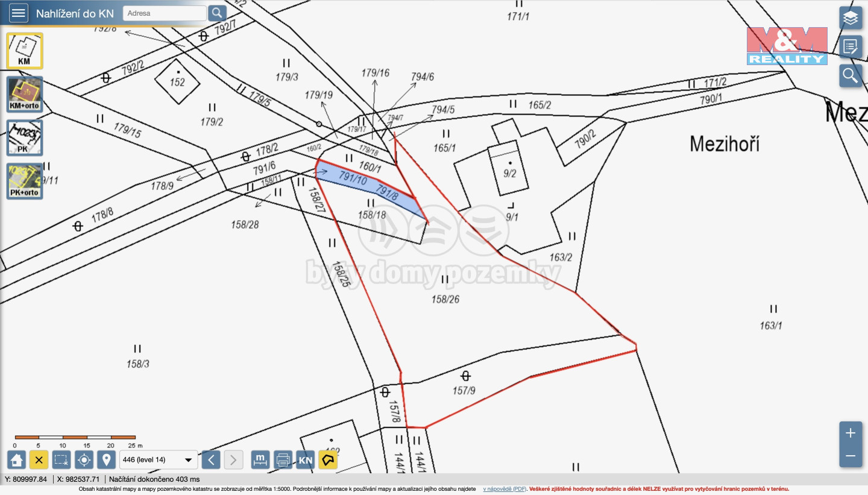Viewport: 868px width, 495px height.
Task: Click the Adresa search input field
Action: click(x=165, y=13)
